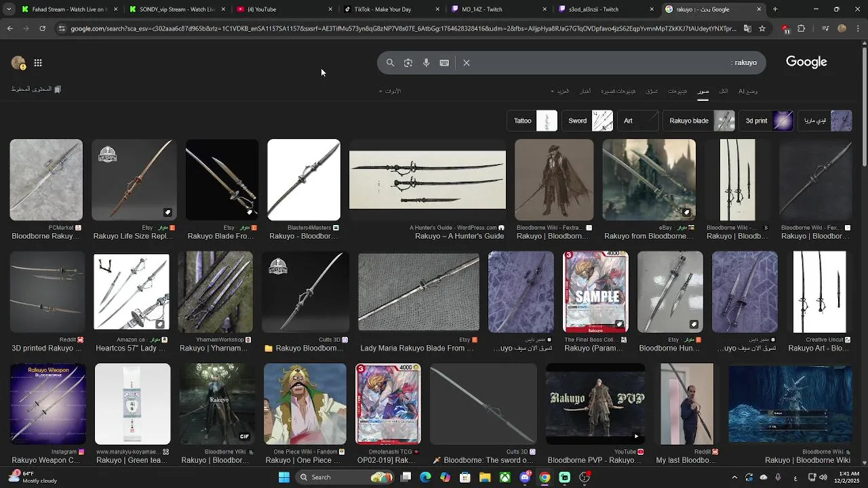This screenshot has width=868, height=488.
Task: Filter images by the Sword chip
Action: tap(588, 121)
